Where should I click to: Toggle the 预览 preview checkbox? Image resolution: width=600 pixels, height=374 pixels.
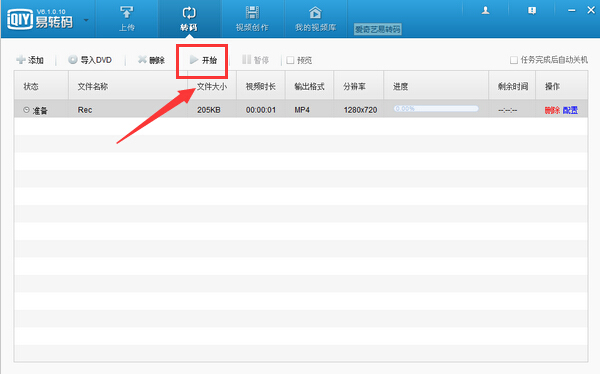290,60
